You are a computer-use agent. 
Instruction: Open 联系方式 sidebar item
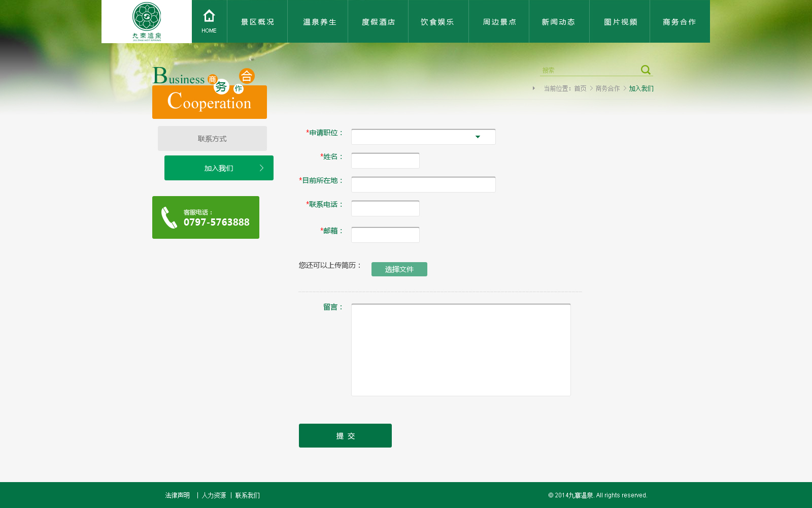pyautogui.click(x=212, y=138)
